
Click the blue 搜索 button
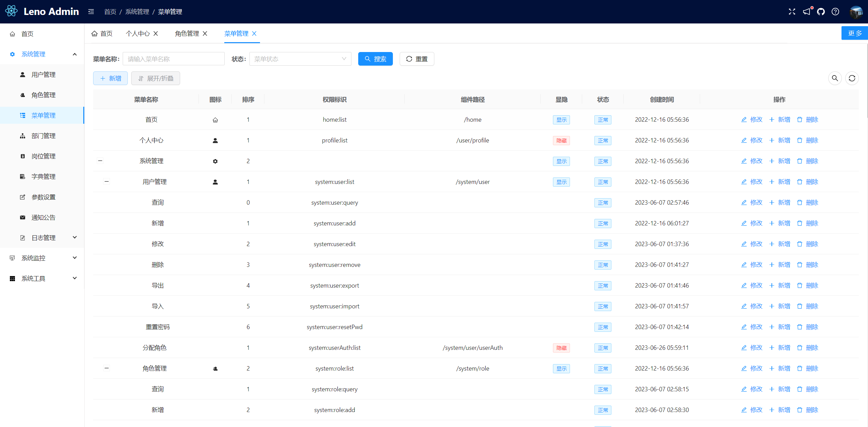point(375,59)
